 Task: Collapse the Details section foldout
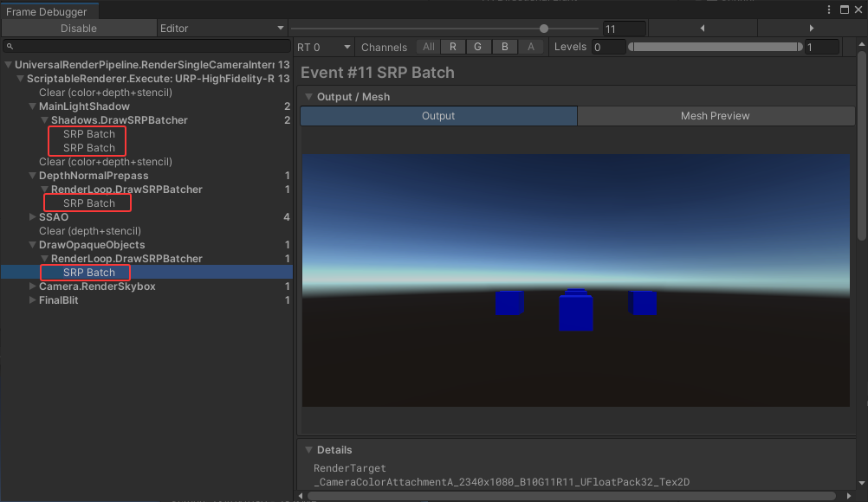pos(308,450)
